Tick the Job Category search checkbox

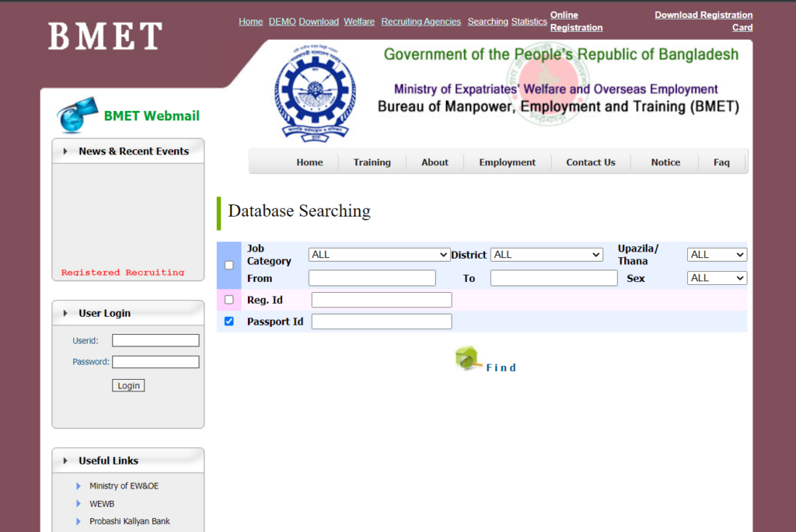point(229,266)
